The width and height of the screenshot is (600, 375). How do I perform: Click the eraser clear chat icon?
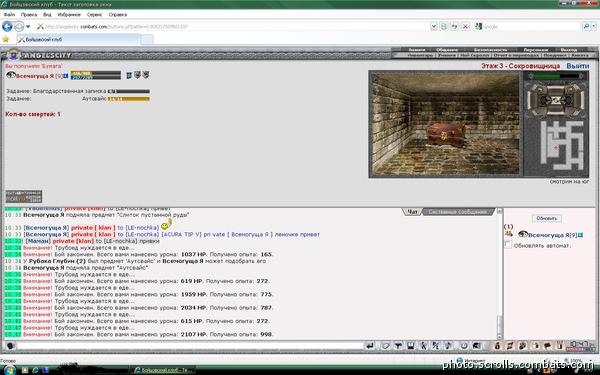385,346
